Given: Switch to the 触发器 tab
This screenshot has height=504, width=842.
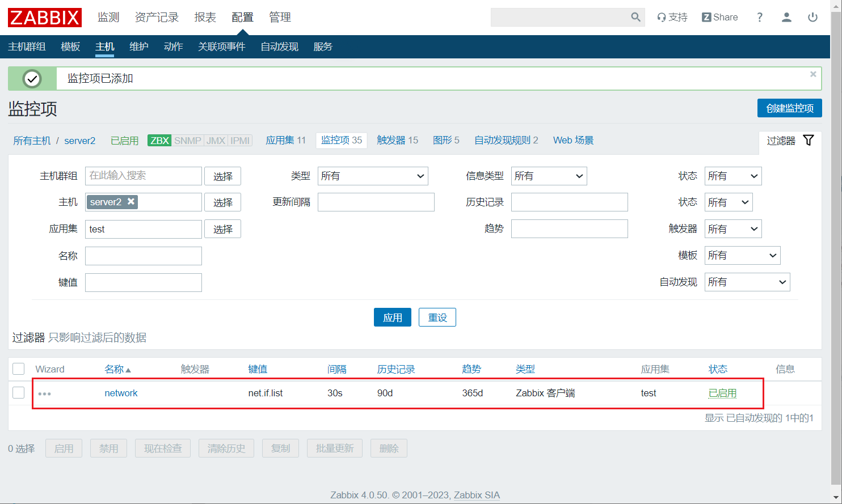Looking at the screenshot, I should click(397, 140).
